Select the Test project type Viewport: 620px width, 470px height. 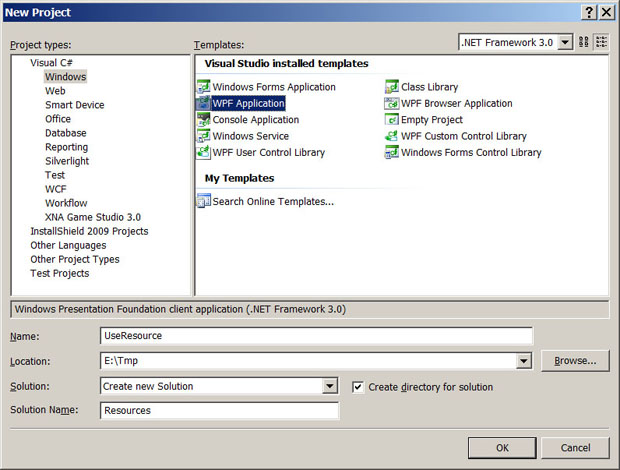[x=55, y=175]
